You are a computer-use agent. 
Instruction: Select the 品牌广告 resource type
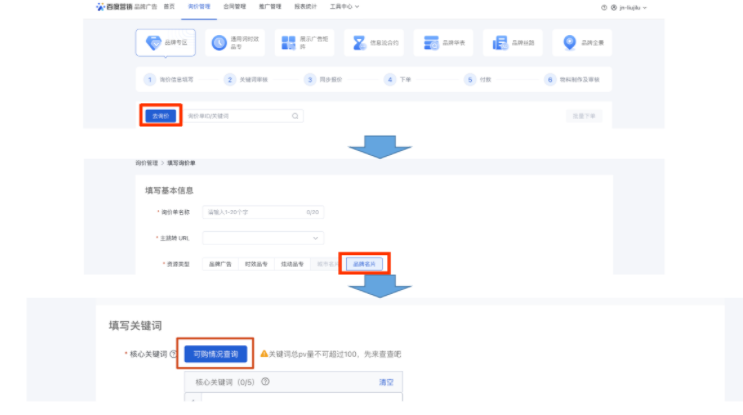[220, 264]
